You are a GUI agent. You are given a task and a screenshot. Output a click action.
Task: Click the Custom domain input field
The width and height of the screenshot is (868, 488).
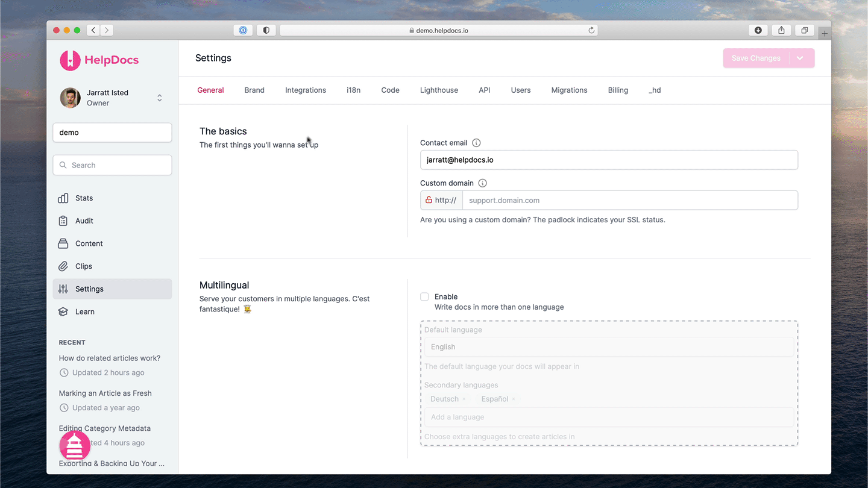click(631, 200)
